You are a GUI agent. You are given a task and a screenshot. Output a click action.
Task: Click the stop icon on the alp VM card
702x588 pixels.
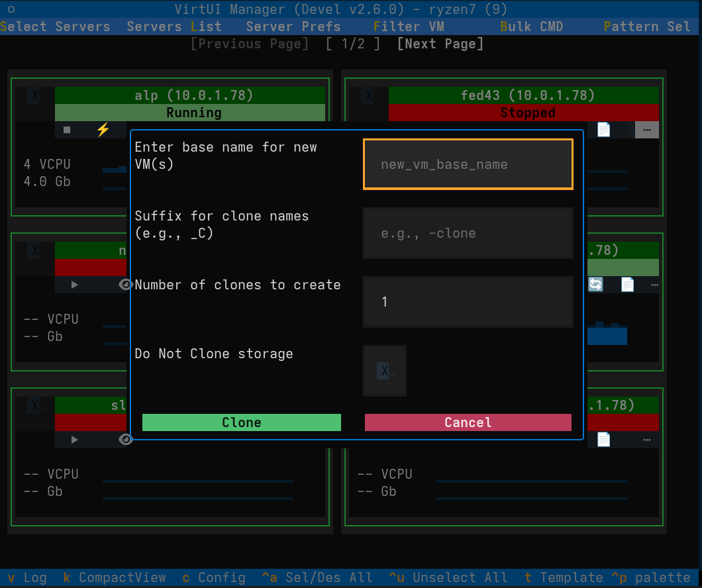(66, 130)
